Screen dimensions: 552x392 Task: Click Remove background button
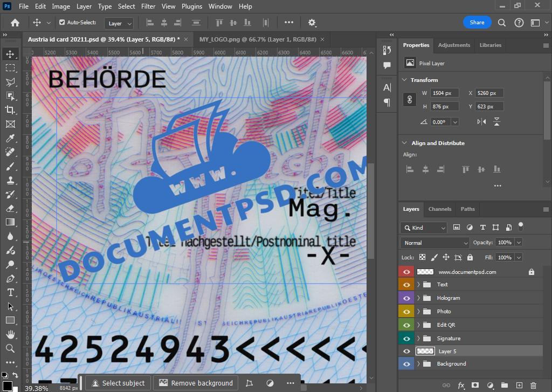tap(196, 383)
